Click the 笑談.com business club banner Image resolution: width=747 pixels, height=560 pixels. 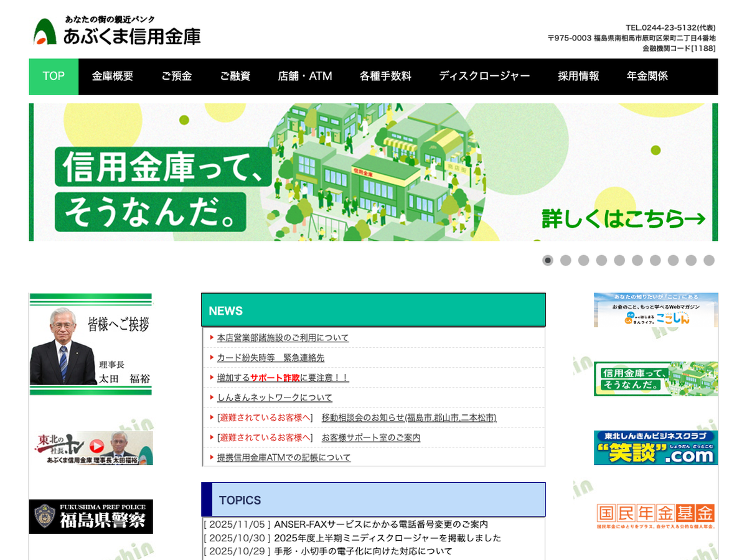click(x=655, y=447)
